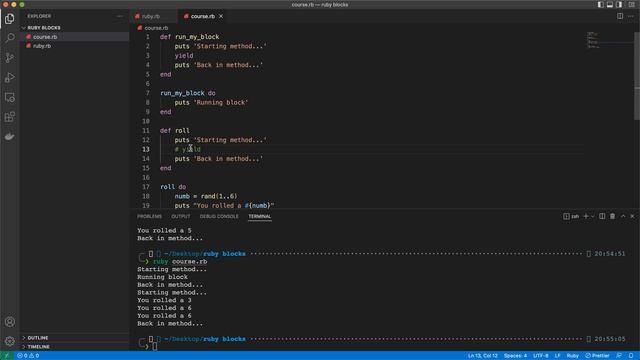
Task: Toggle the secondary sidebar layout icon in the title bar
Action: click(x=619, y=4)
